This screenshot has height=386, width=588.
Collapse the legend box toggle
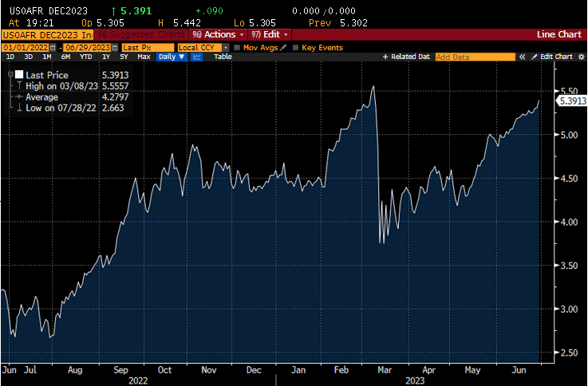pos(10,73)
